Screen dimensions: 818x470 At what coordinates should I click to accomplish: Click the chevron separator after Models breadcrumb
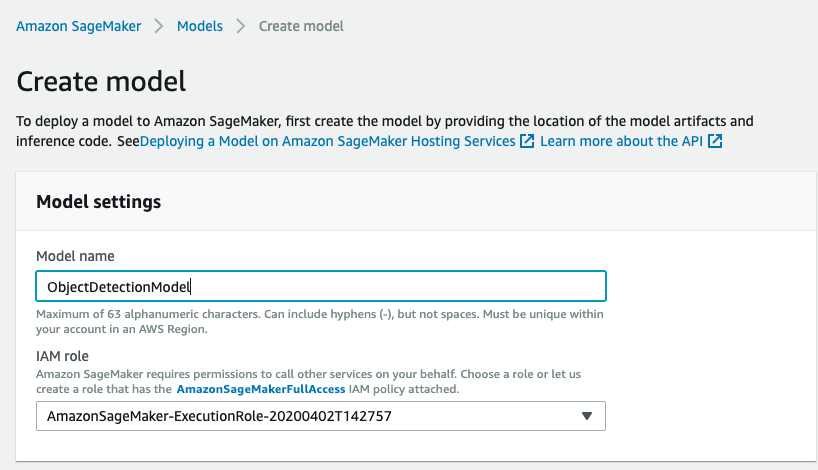tap(241, 26)
